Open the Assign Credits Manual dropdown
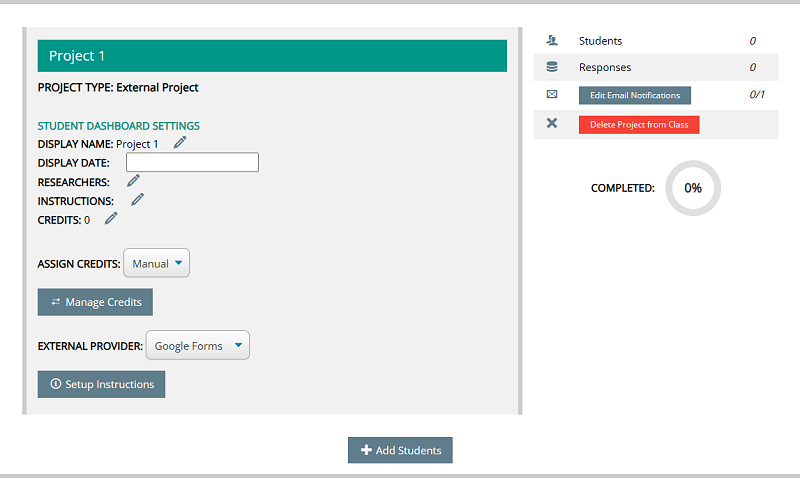Screen dimensions: 800x478 click(156, 264)
